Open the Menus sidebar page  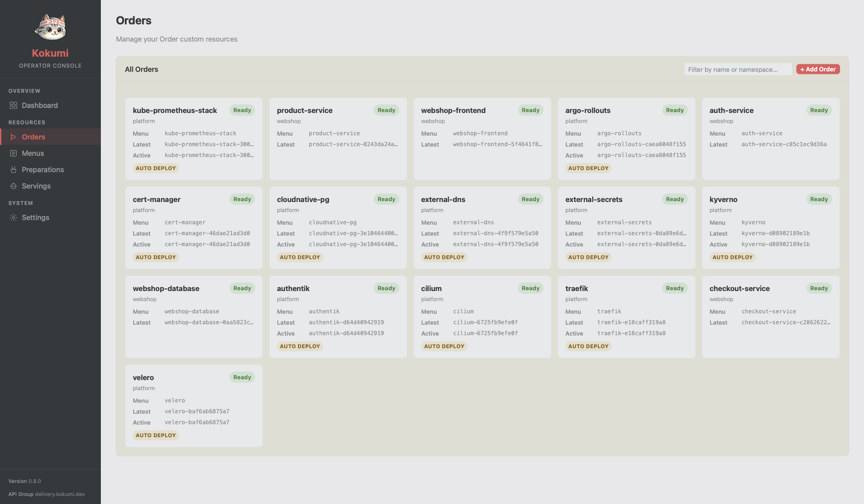pos(33,153)
